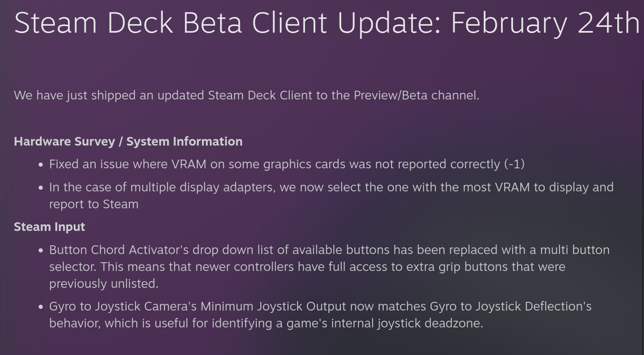
Task: Click the vertical scrollbar on the right edge
Action: point(642,215)
